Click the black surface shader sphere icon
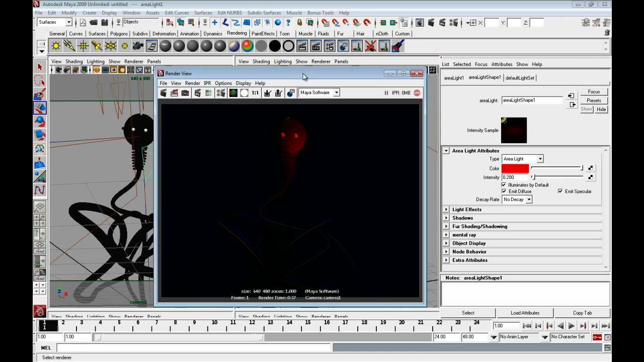The image size is (644, 362). point(275,46)
